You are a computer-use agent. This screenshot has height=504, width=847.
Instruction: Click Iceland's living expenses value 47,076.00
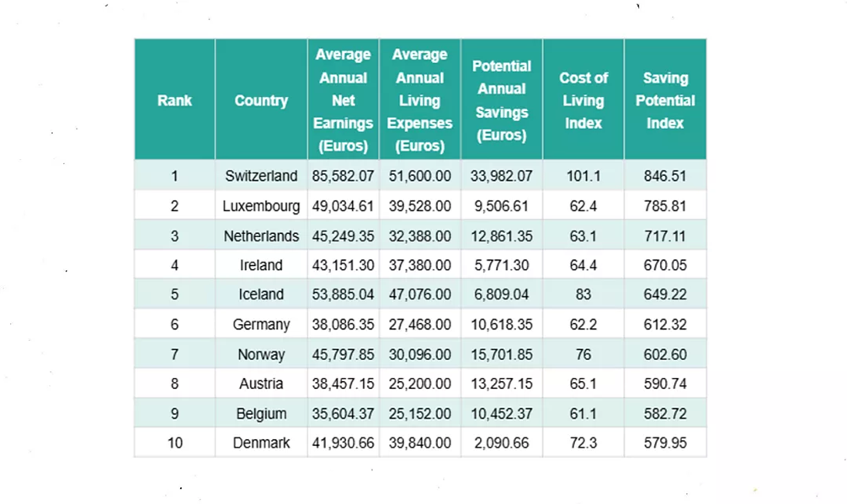point(419,294)
